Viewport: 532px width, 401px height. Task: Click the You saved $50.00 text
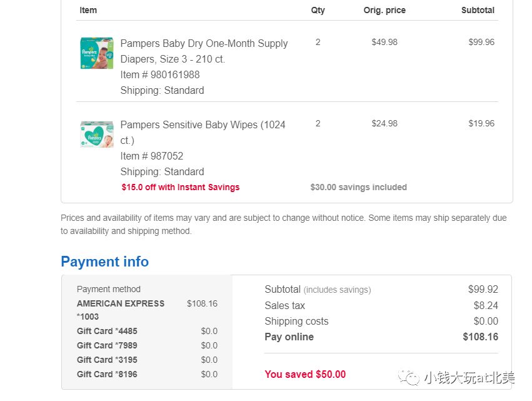coord(305,374)
